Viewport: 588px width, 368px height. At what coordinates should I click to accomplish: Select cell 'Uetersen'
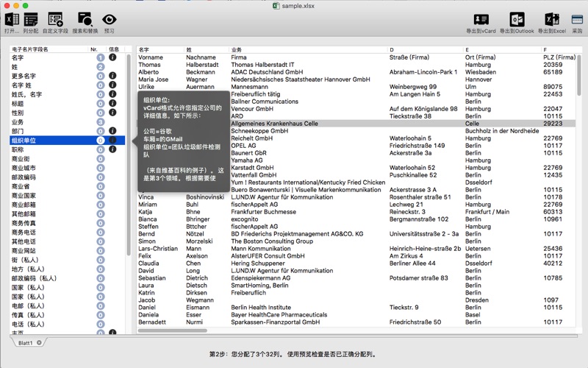tap(478, 249)
